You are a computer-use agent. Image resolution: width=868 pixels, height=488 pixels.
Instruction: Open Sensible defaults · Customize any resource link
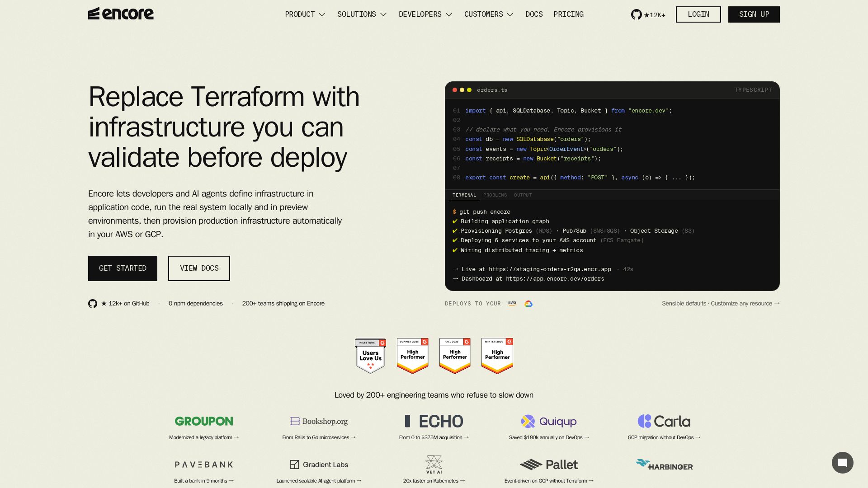(721, 304)
